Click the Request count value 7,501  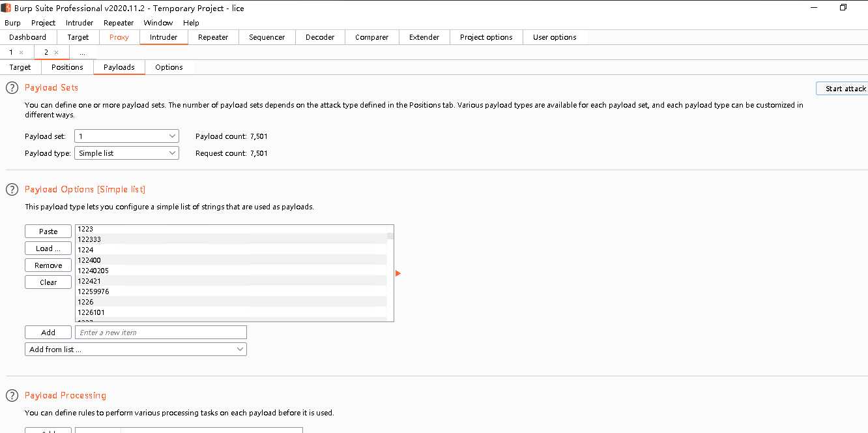pyautogui.click(x=259, y=153)
